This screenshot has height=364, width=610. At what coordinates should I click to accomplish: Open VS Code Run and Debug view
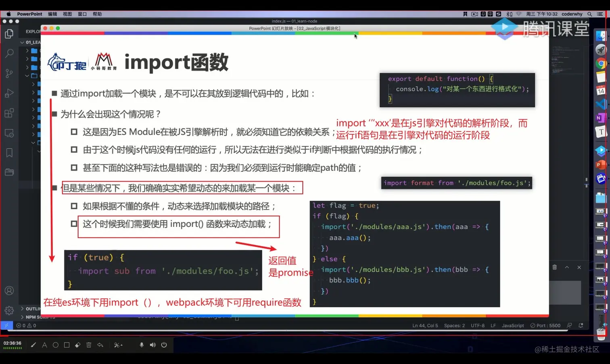(9, 93)
